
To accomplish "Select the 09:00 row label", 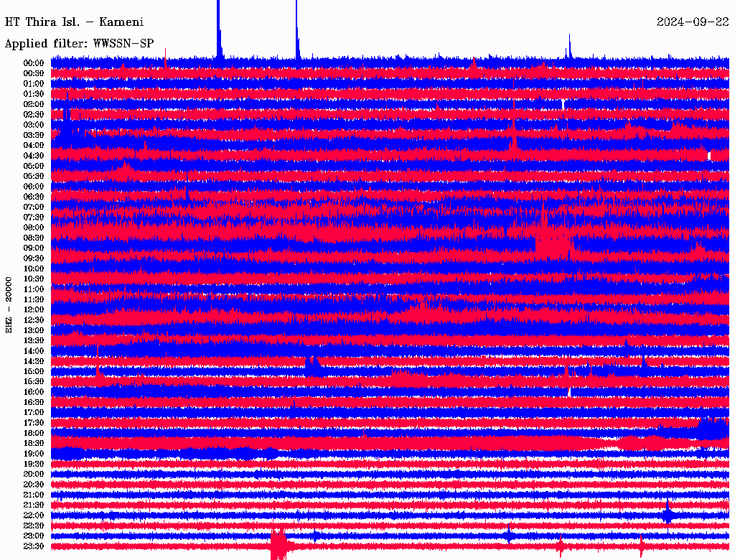I will [x=34, y=248].
